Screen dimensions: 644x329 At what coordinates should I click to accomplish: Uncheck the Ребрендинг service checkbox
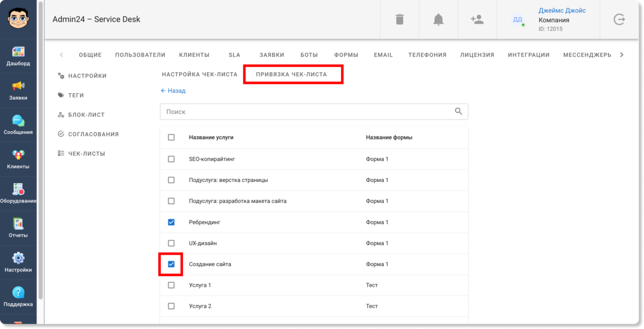click(171, 222)
